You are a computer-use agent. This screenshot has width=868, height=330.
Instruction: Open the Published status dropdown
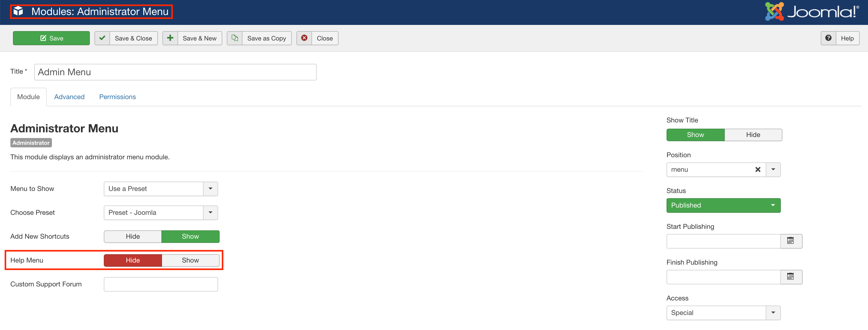point(723,205)
